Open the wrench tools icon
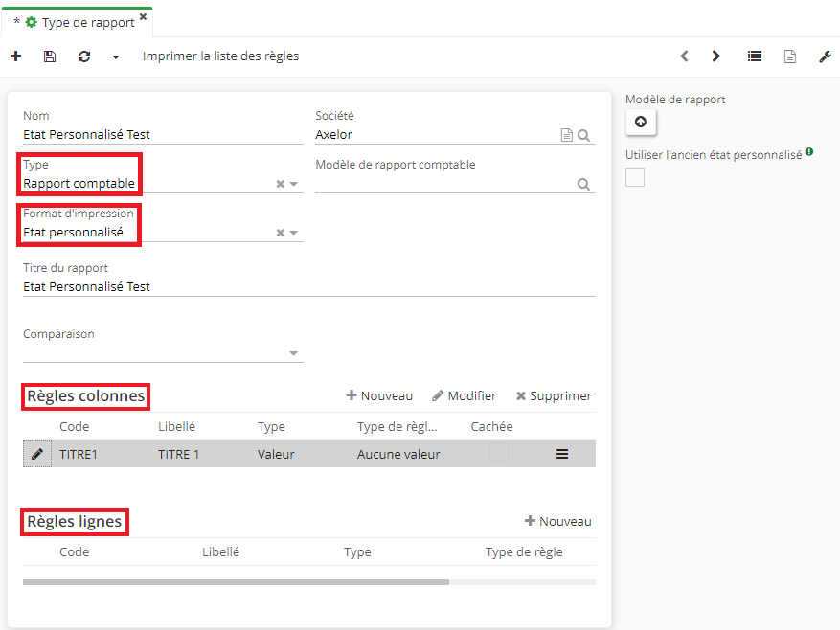 (825, 56)
